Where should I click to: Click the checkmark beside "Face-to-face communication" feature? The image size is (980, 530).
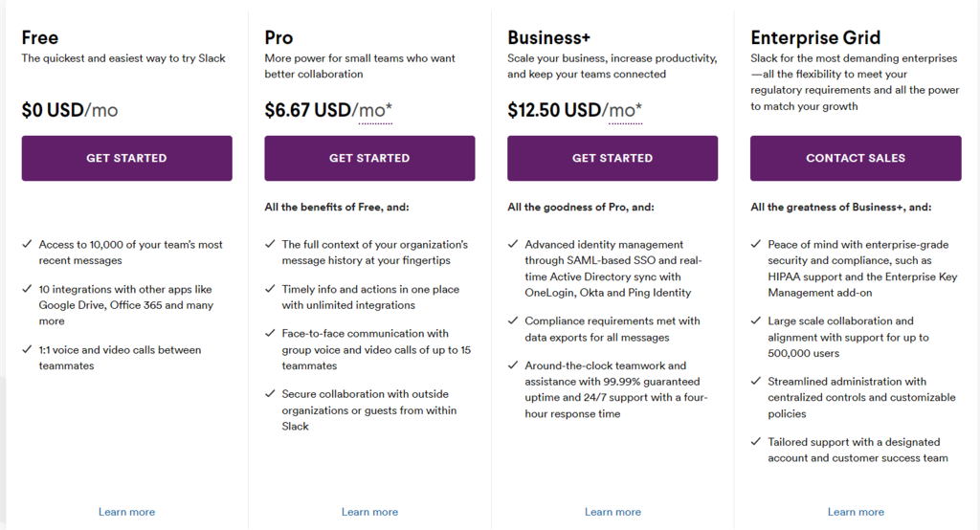tap(270, 334)
